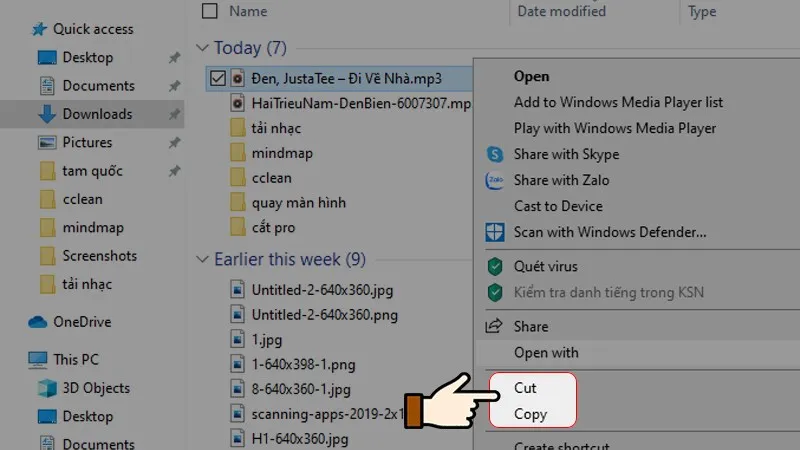Click the blue Downloads arrow icon

47,114
